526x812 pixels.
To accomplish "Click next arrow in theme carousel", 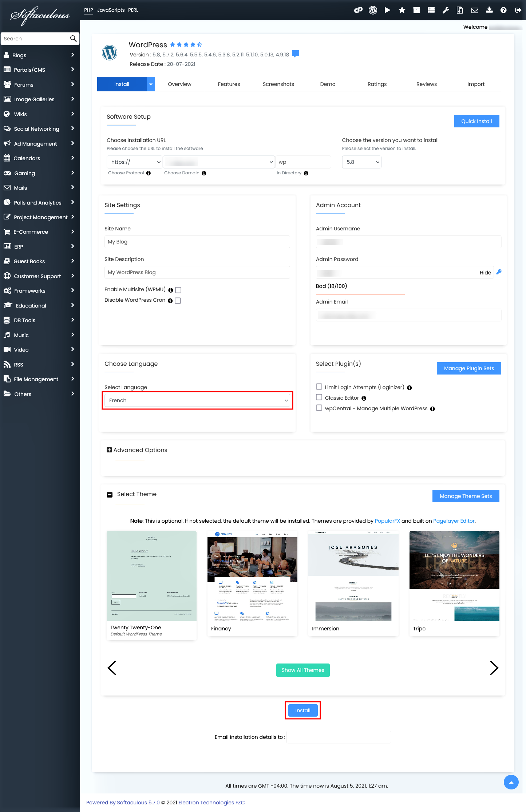I will [494, 668].
